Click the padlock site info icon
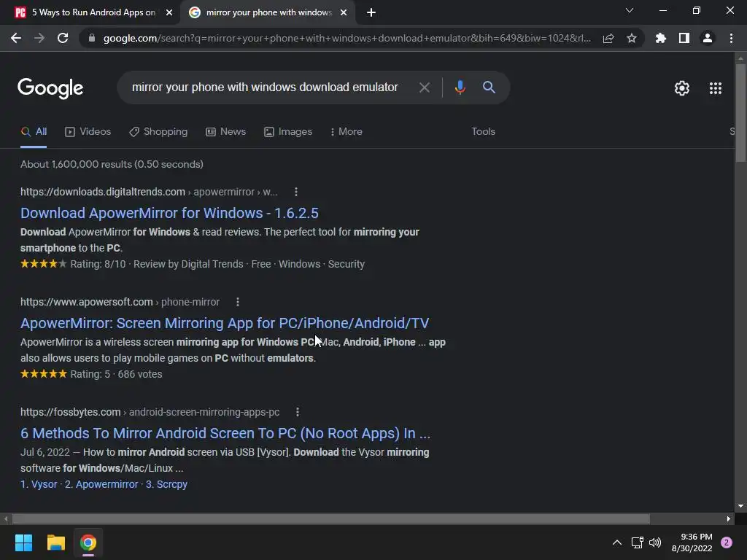 92,38
